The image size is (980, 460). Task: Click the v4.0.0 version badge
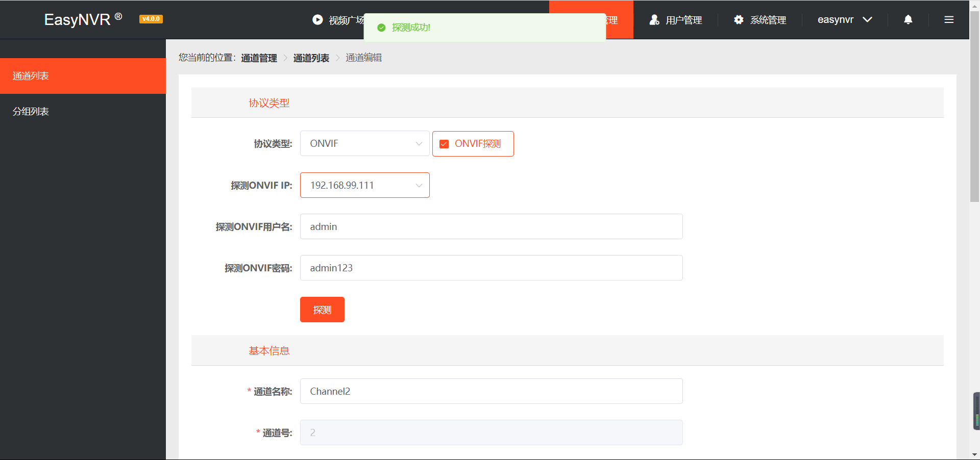[x=151, y=19]
